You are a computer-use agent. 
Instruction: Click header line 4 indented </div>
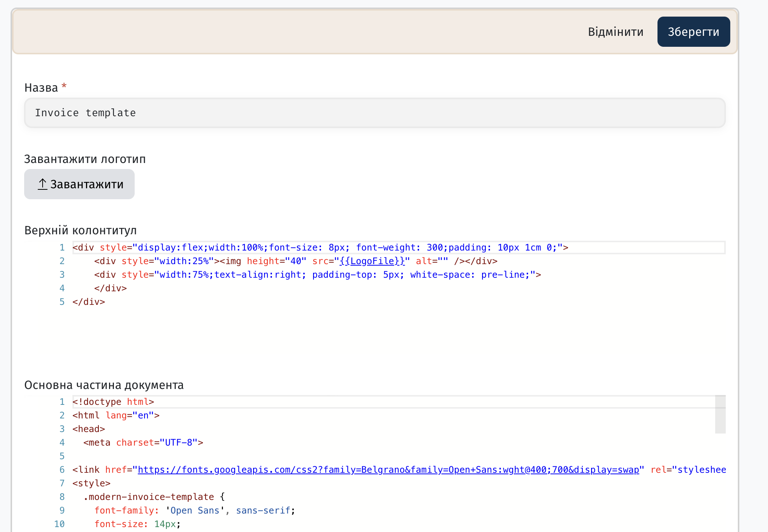(x=111, y=288)
